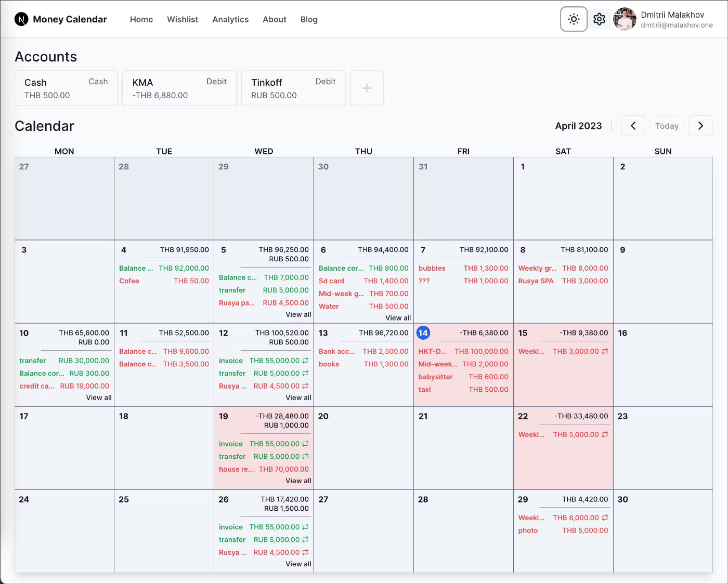Click the highlighted date 14 badge
This screenshot has width=728, height=584.
coord(423,333)
